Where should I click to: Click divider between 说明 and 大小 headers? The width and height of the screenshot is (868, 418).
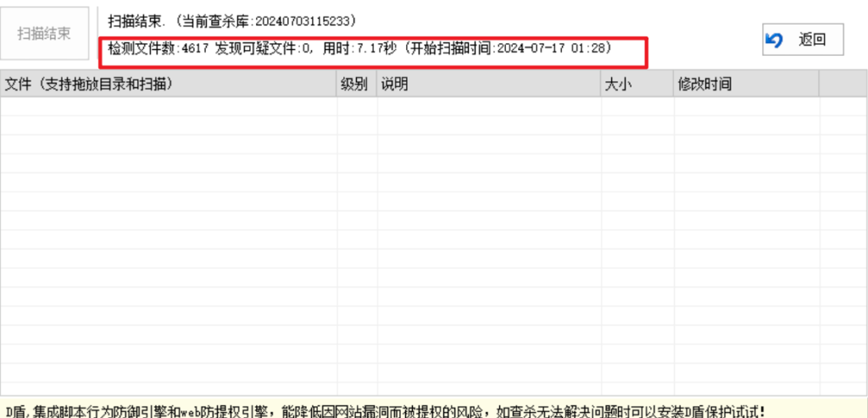(x=601, y=84)
